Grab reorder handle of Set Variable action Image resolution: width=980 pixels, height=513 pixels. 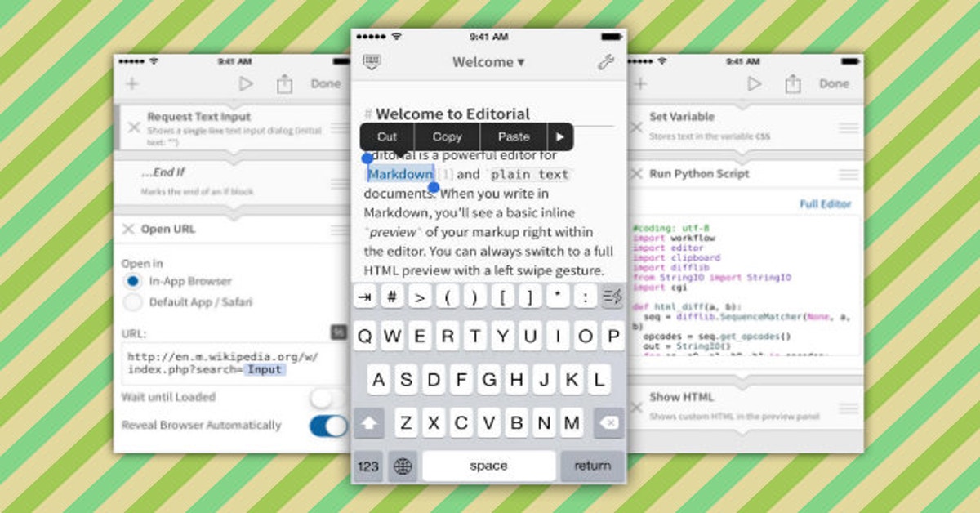[849, 128]
